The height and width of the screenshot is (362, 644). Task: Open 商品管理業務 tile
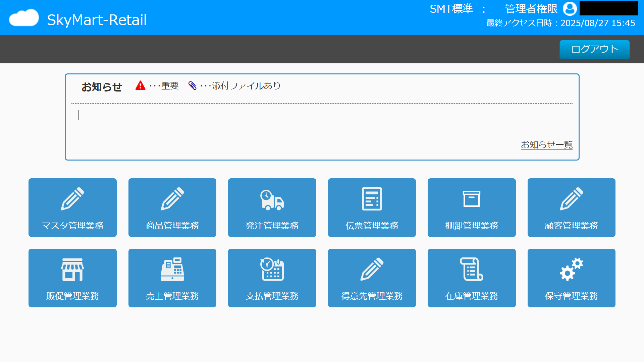click(x=172, y=207)
